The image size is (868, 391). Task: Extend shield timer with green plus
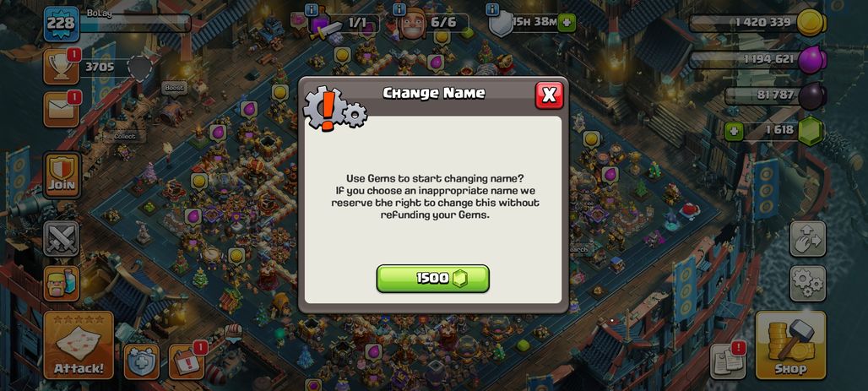pyautogui.click(x=567, y=23)
